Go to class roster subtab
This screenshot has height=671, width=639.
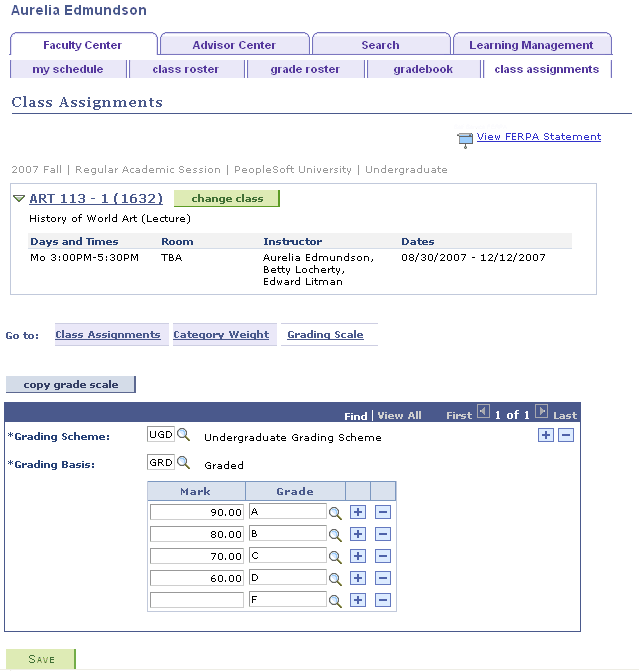point(186,69)
